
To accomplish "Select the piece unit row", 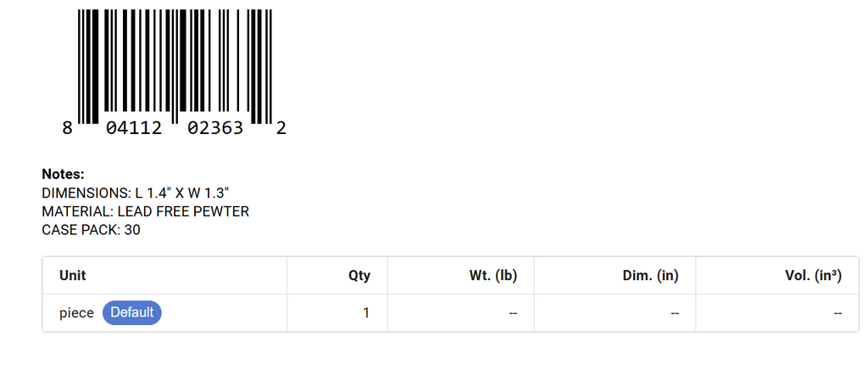I will pos(451,313).
